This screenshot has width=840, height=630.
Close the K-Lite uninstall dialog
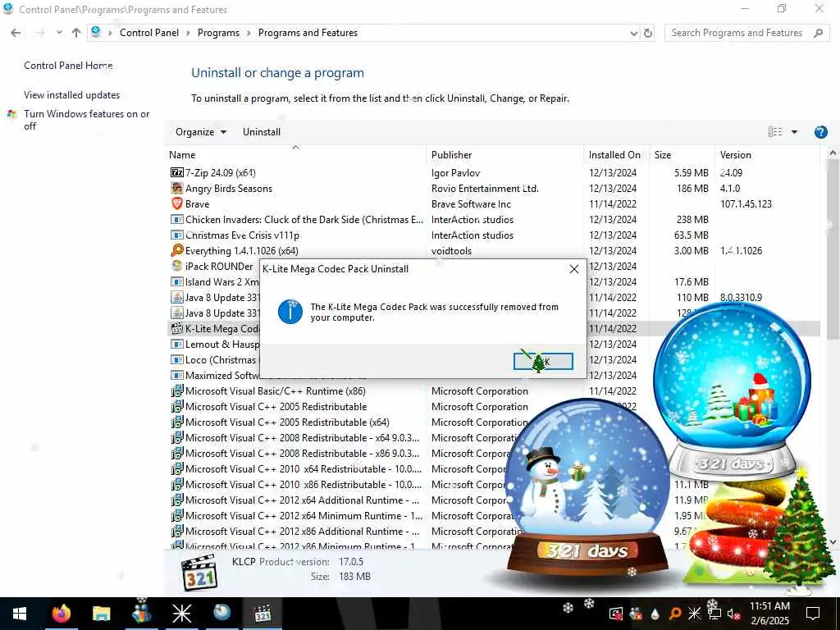573,269
